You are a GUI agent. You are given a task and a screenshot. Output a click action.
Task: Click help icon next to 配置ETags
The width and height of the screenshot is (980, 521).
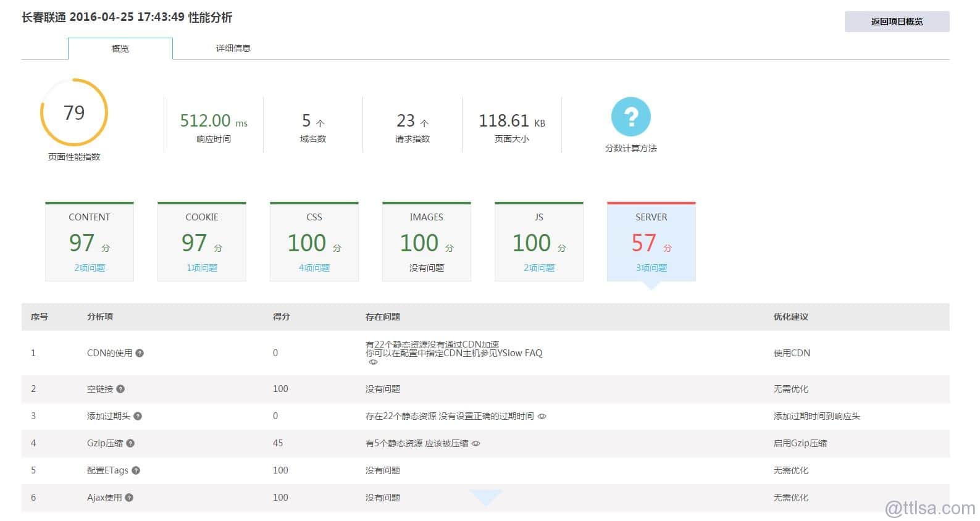[136, 470]
